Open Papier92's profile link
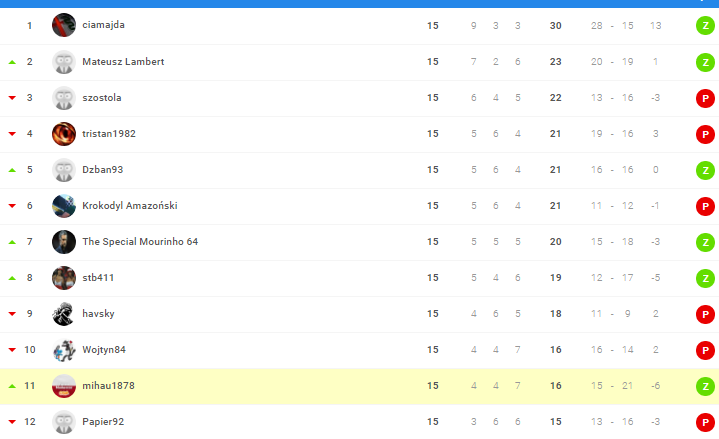Image resolution: width=719 pixels, height=439 pixels. (x=103, y=421)
